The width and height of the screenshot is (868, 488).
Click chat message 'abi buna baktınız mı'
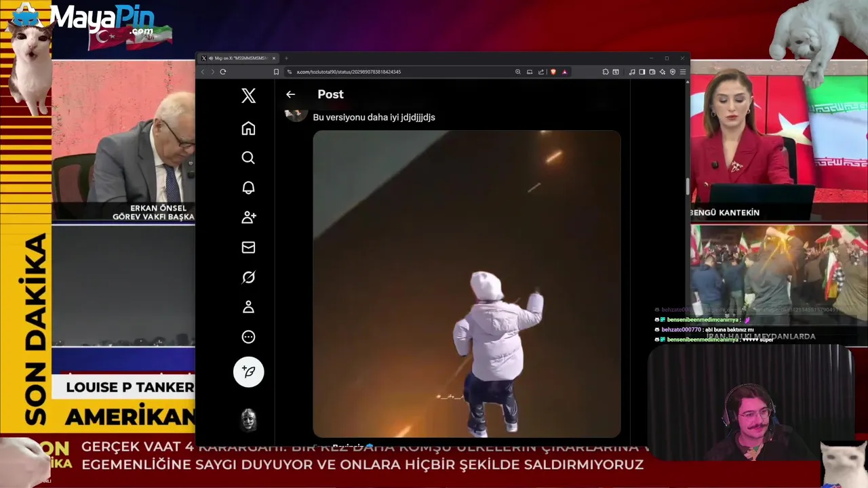tap(728, 330)
